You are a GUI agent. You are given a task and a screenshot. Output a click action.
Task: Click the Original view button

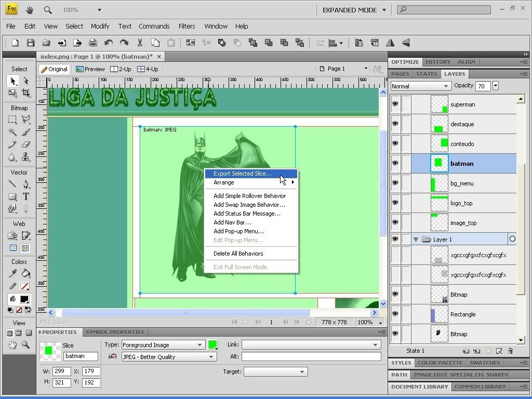click(x=54, y=69)
